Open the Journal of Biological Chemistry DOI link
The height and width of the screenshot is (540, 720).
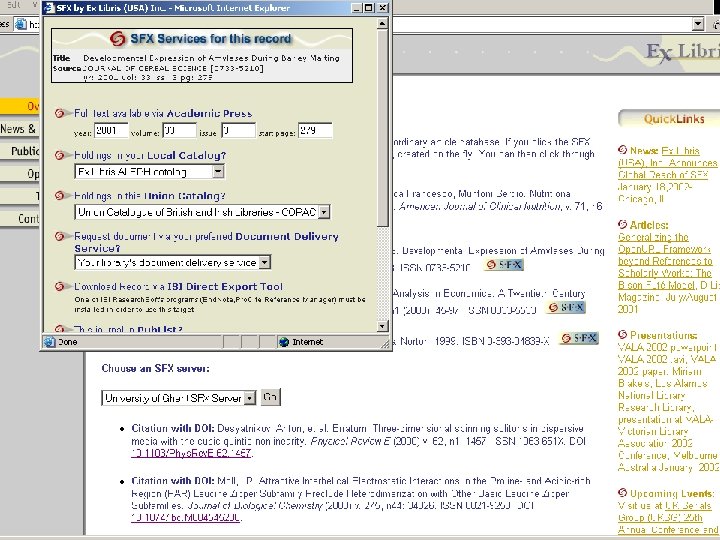pyautogui.click(x=186, y=518)
